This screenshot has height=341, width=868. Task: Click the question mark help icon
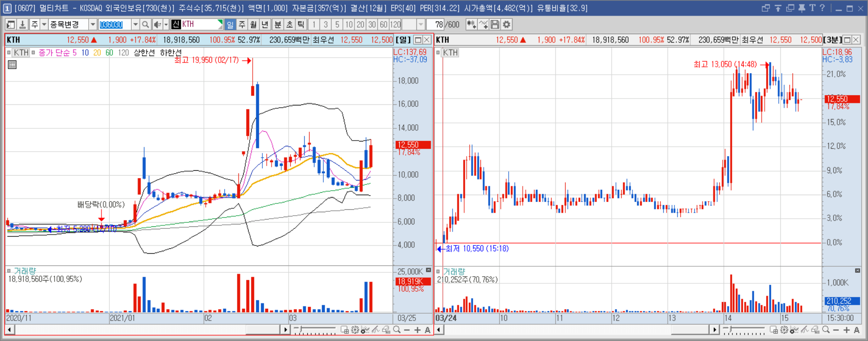823,8
